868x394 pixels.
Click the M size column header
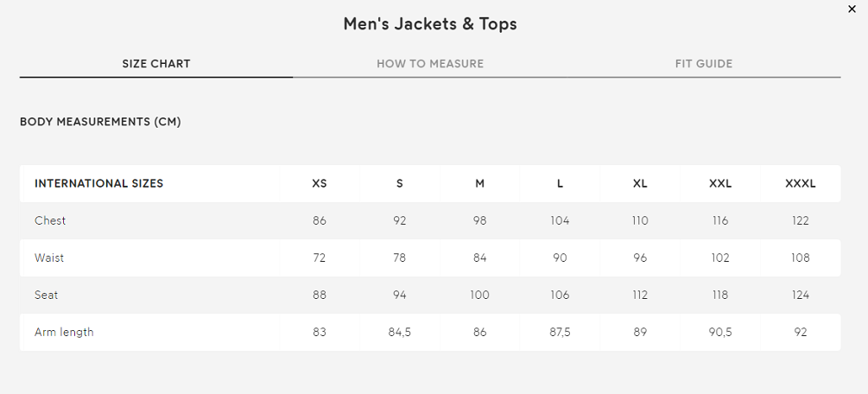(479, 184)
